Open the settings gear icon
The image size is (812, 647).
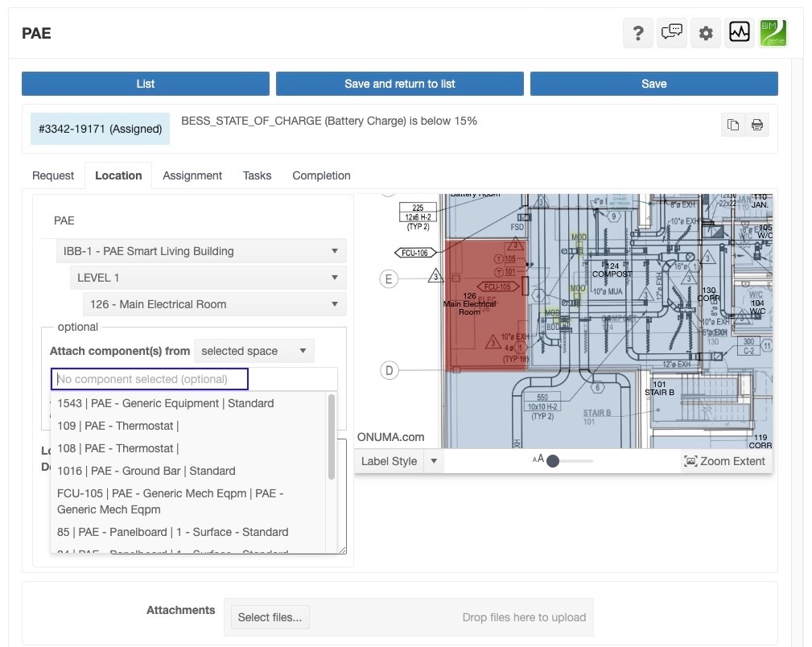tap(706, 33)
